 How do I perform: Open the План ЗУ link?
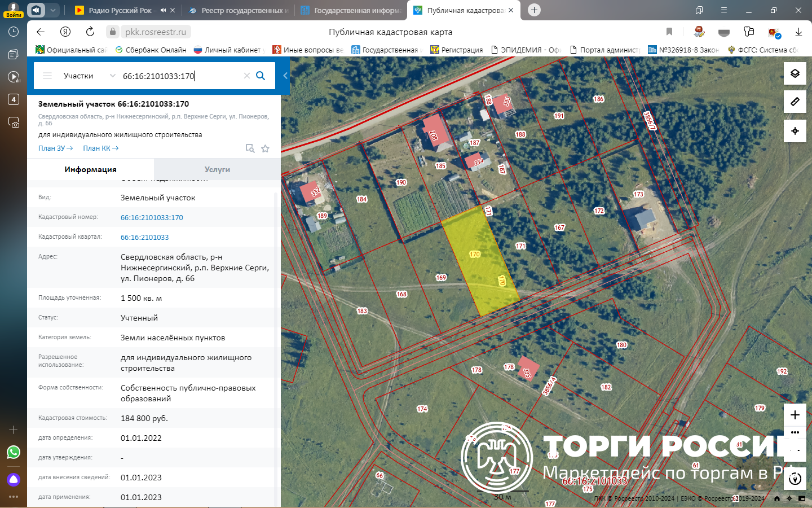click(x=55, y=148)
